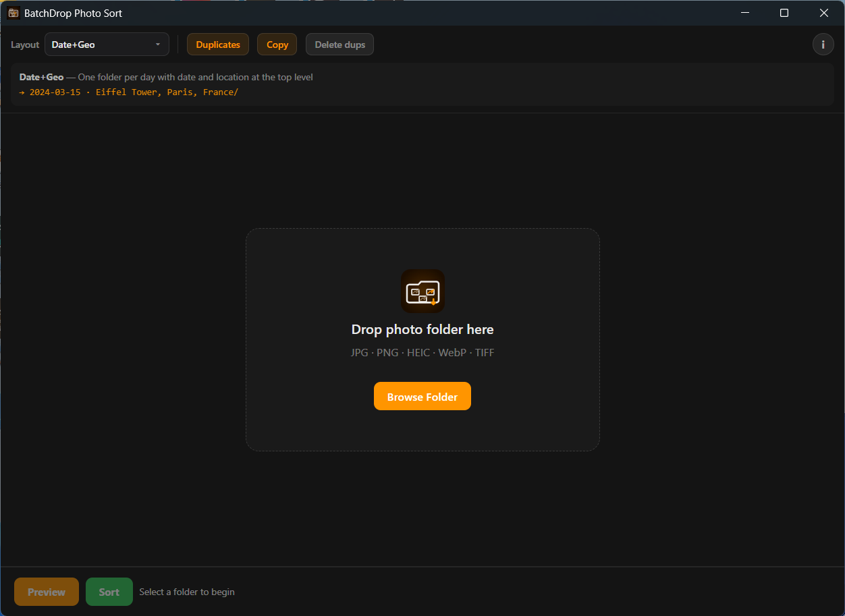Image resolution: width=845 pixels, height=616 pixels.
Task: Toggle the Copy mode button
Action: click(277, 45)
